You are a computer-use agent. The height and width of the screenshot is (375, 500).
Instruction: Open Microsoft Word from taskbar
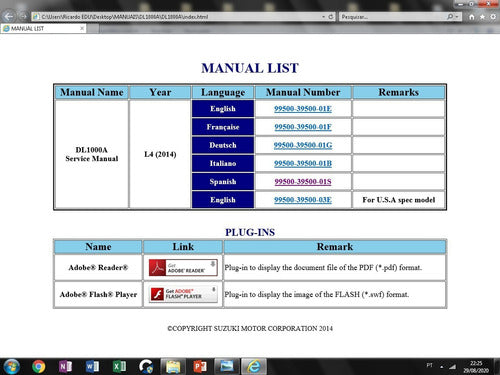click(x=92, y=367)
